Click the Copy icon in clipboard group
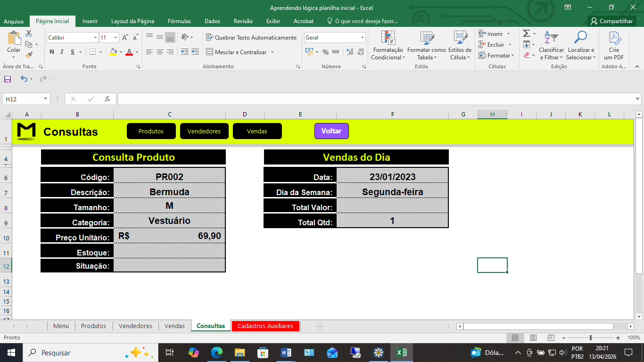This screenshot has width=644, height=362. coord(29,44)
